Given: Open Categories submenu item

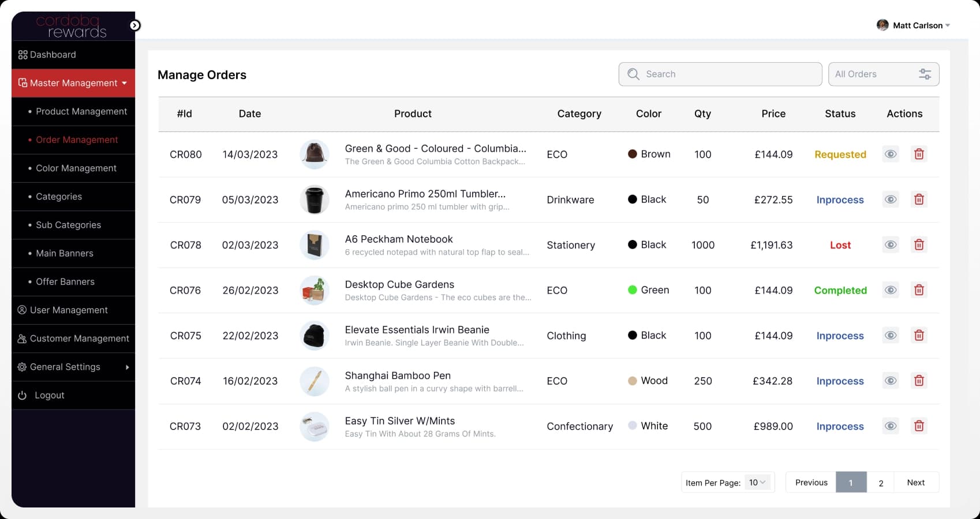Looking at the screenshot, I should 73,197.
